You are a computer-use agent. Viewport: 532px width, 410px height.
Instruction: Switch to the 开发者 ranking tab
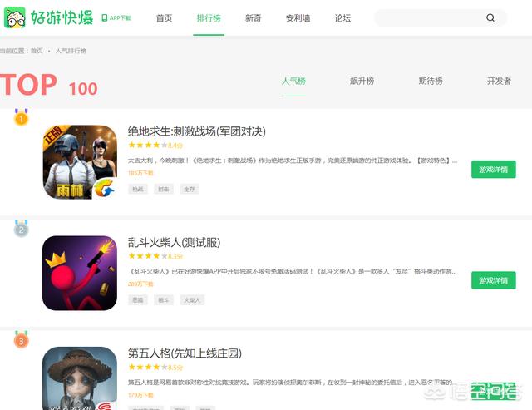[x=499, y=82]
